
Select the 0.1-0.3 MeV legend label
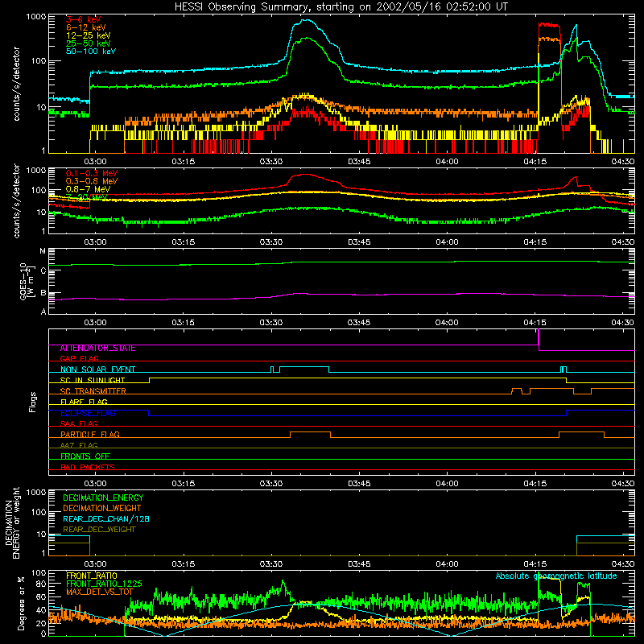tap(92, 173)
